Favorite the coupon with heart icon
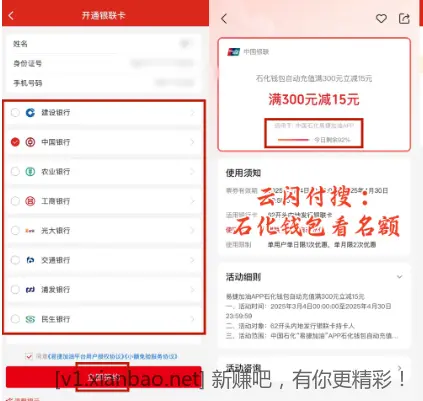This screenshot has width=423, height=401. (x=381, y=19)
